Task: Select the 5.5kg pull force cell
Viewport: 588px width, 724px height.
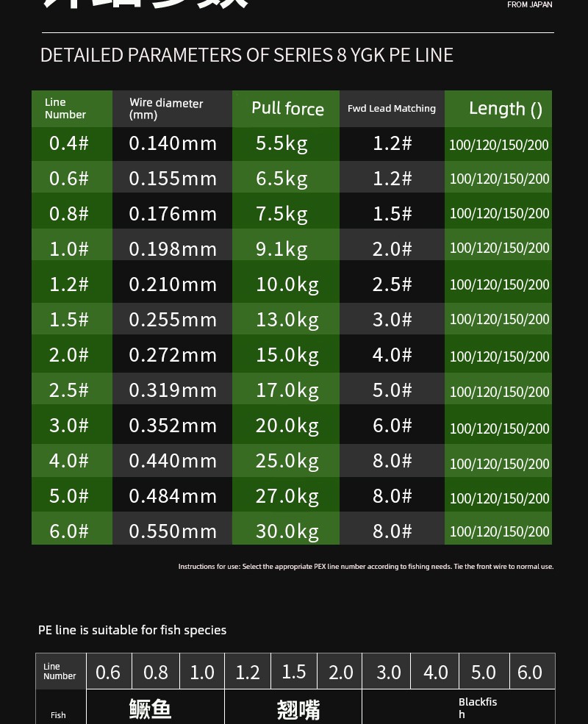Action: 282,143
